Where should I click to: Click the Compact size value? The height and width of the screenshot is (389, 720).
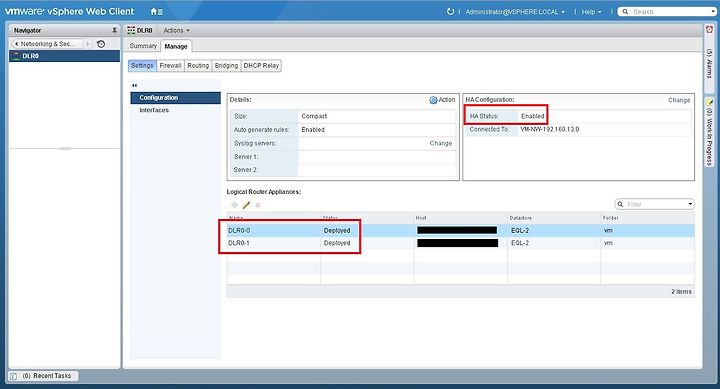coord(314,116)
